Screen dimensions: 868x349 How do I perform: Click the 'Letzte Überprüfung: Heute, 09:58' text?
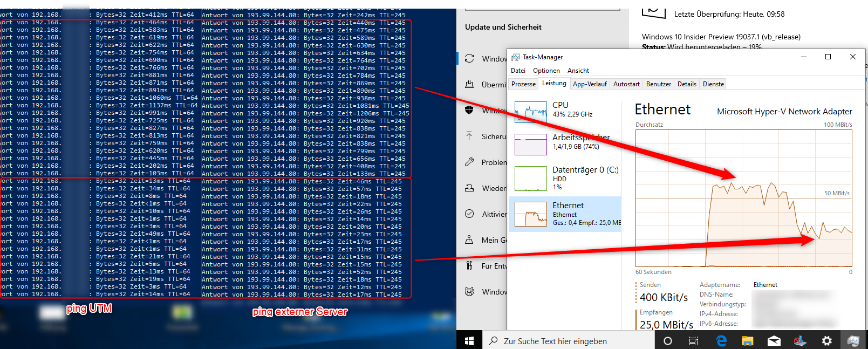click(729, 14)
